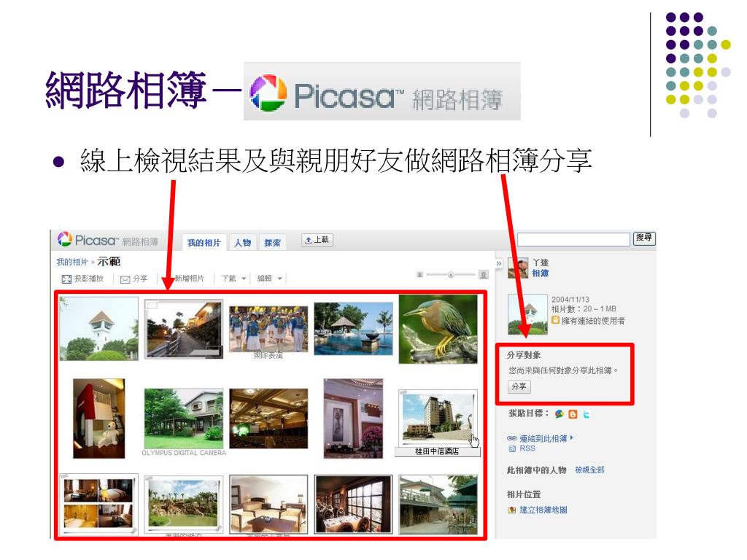747x560 pixels.
Task: Open the 下載 download dropdown
Action: pyautogui.click(x=233, y=279)
